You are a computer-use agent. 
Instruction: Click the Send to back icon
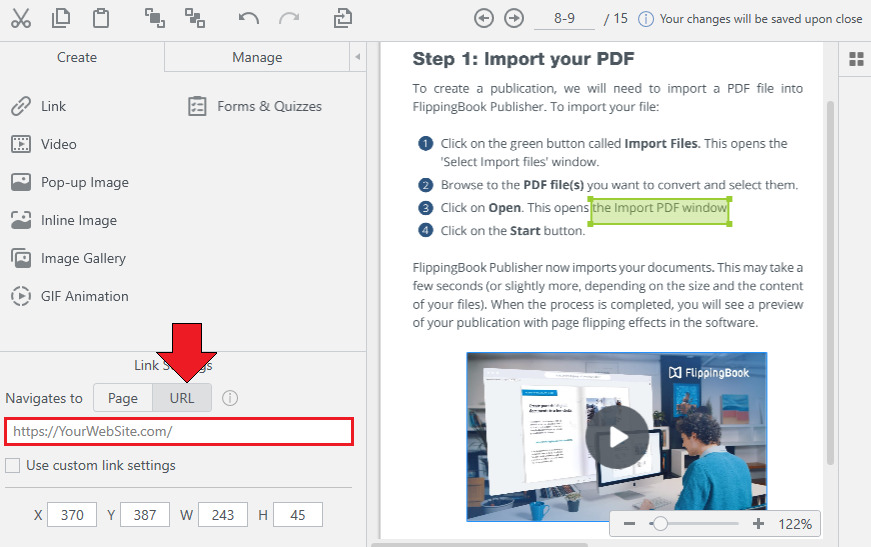click(195, 18)
